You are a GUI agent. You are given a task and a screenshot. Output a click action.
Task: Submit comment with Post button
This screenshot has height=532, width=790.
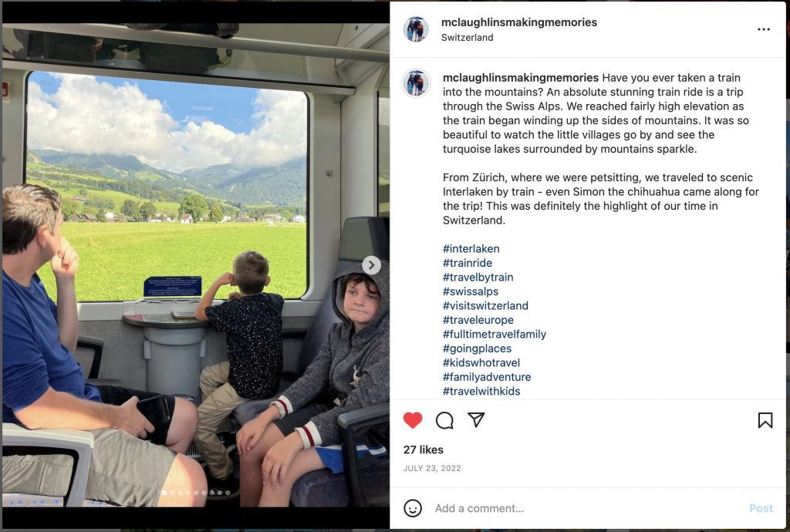coord(761,508)
